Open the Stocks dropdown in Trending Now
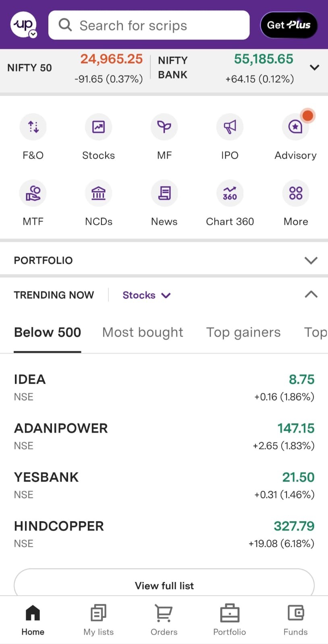The width and height of the screenshot is (328, 644). 146,295
